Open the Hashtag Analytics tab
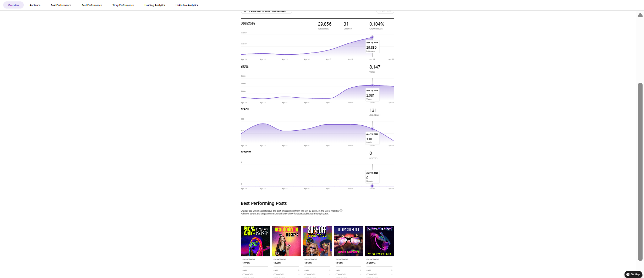The height and width of the screenshot is (278, 644). click(155, 5)
